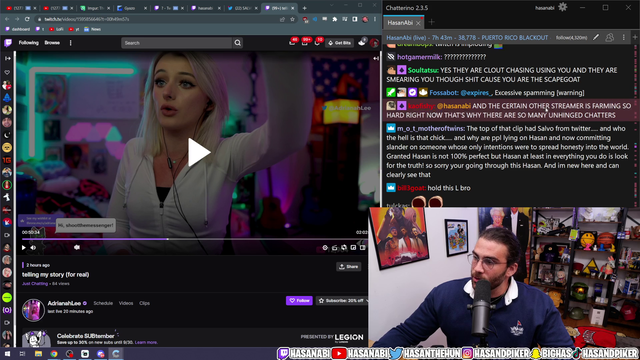
Task: Click the volume slider handle in player
Action: (77, 247)
